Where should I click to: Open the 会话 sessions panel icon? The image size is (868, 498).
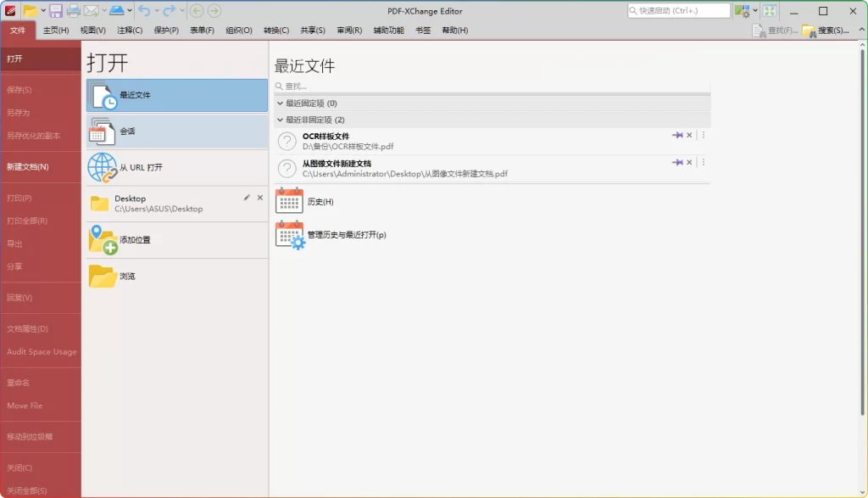[x=102, y=130]
